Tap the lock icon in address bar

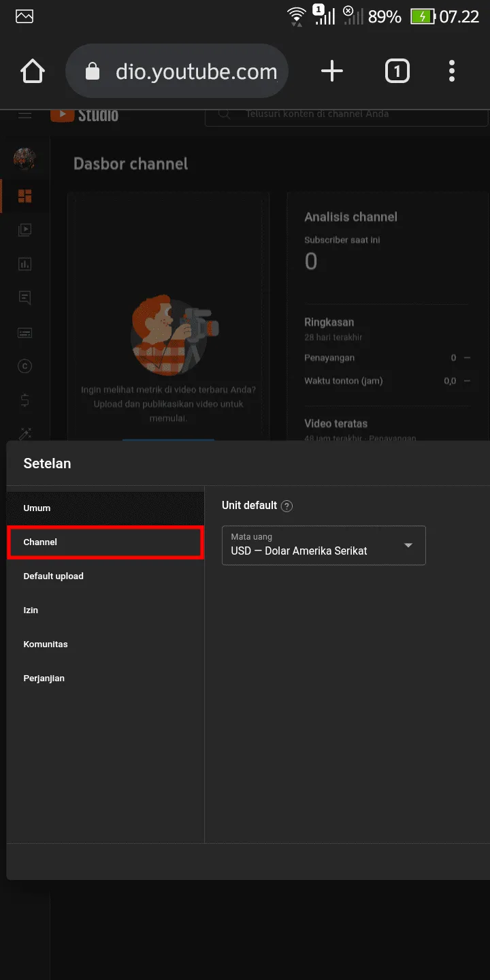(93, 71)
